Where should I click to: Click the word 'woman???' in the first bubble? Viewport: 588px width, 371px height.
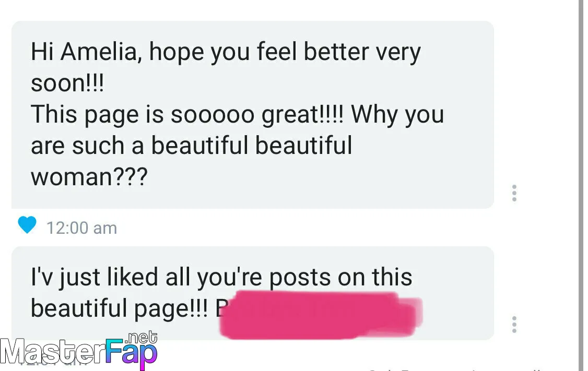[89, 177]
